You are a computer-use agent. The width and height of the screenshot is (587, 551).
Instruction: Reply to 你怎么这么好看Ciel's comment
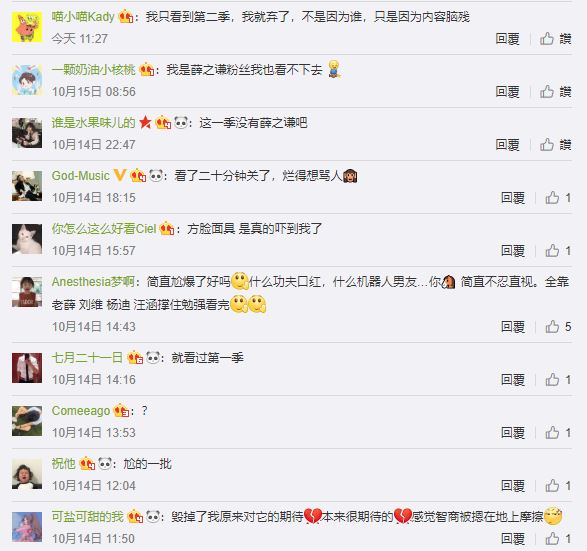[513, 251]
